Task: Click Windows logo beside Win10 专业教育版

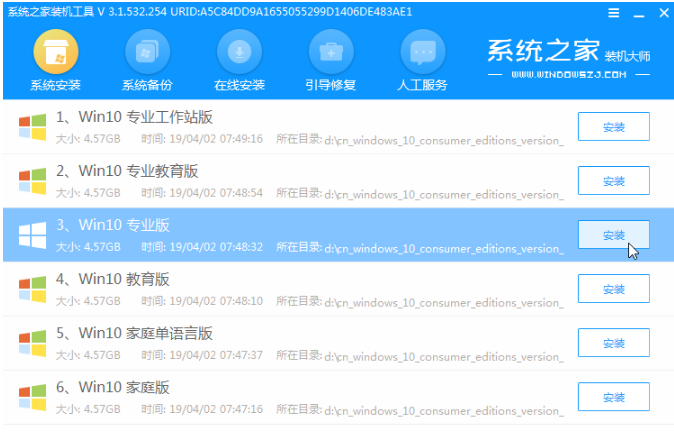Action: [x=33, y=181]
